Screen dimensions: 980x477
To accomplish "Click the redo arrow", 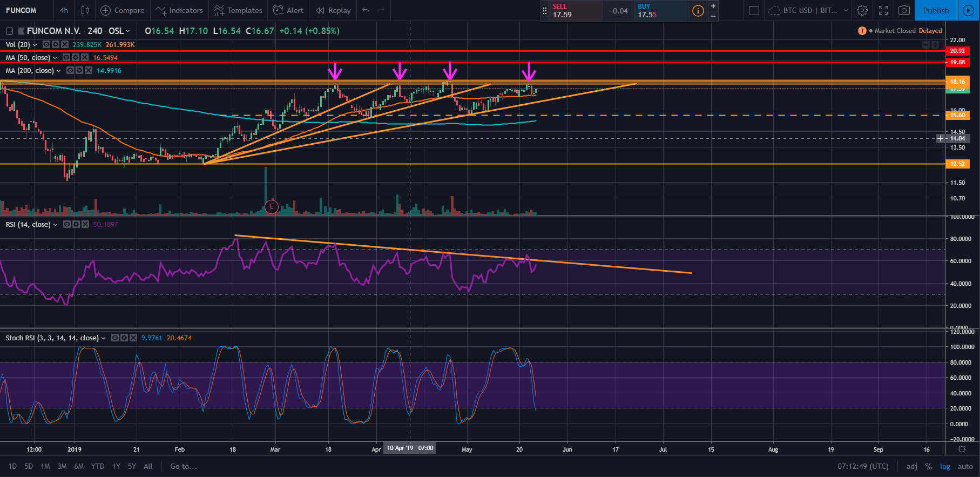I will (x=381, y=10).
